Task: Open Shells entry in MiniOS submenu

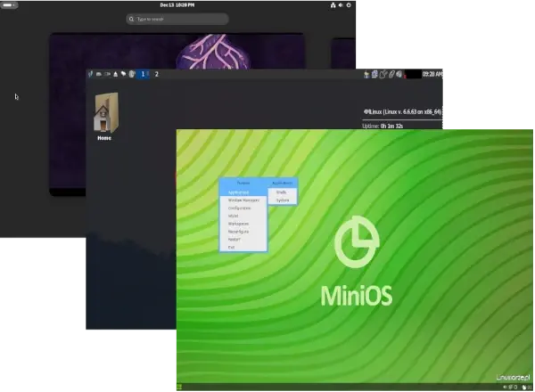Action: pos(282,192)
